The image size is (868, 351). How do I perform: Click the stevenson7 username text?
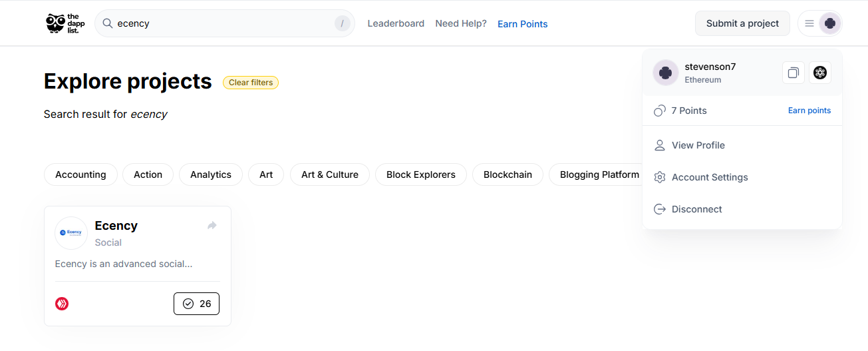tap(710, 67)
